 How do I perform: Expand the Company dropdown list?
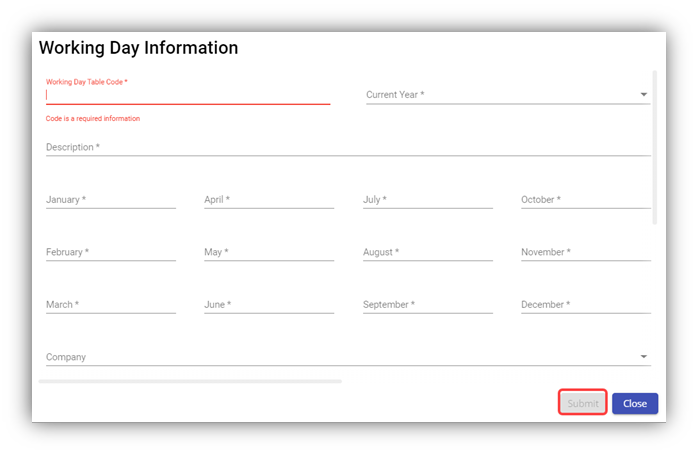[347, 357]
